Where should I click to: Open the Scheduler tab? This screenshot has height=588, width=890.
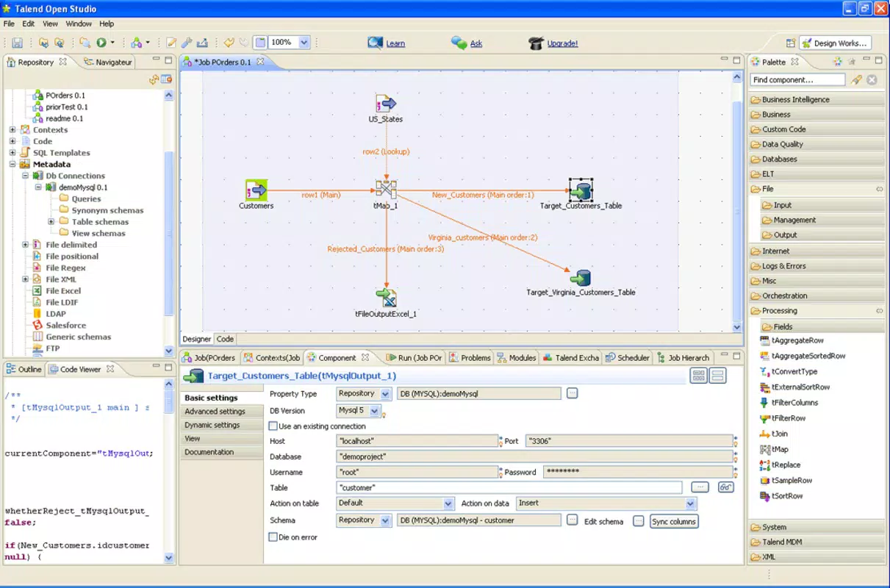click(628, 358)
